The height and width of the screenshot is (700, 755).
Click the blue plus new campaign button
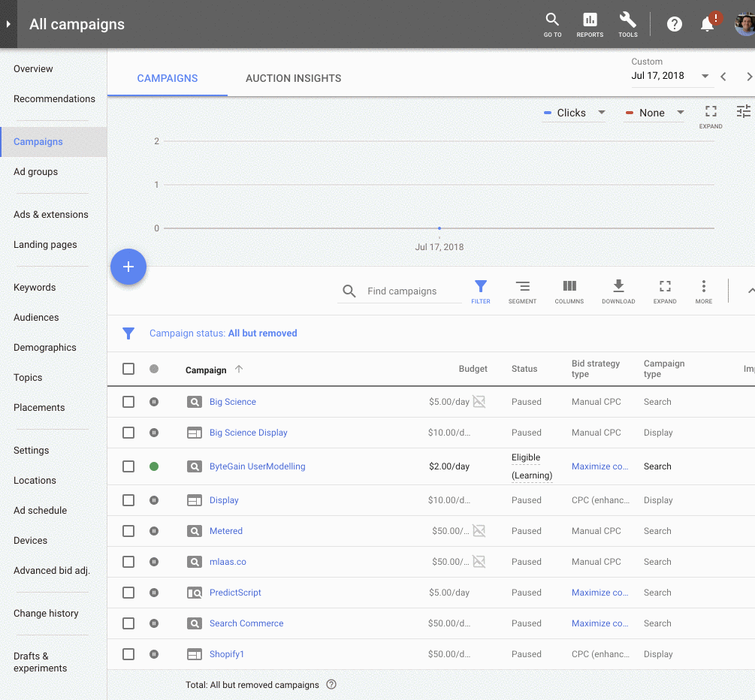[x=128, y=267]
